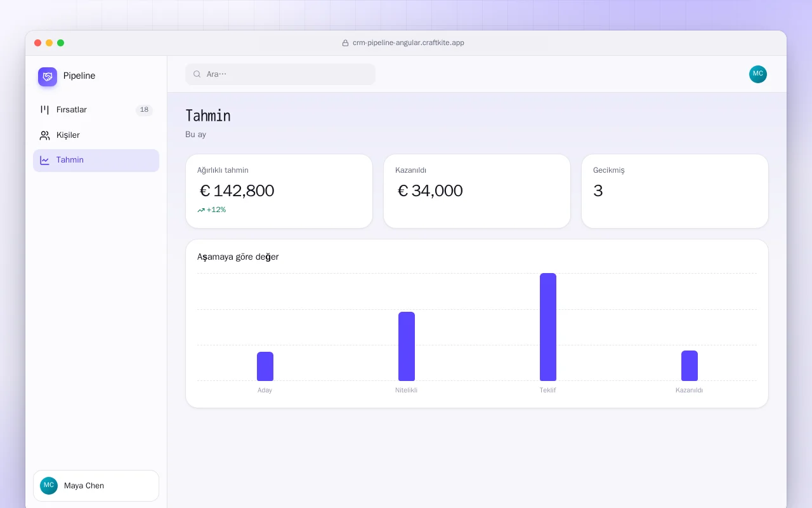Click the € 142,800 value
The width and height of the screenshot is (812, 508).
(237, 190)
